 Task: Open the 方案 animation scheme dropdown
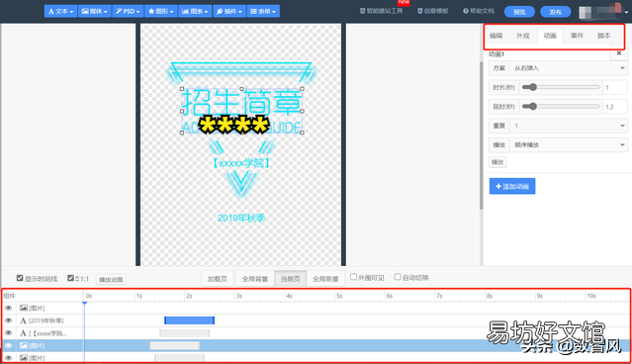(x=569, y=68)
